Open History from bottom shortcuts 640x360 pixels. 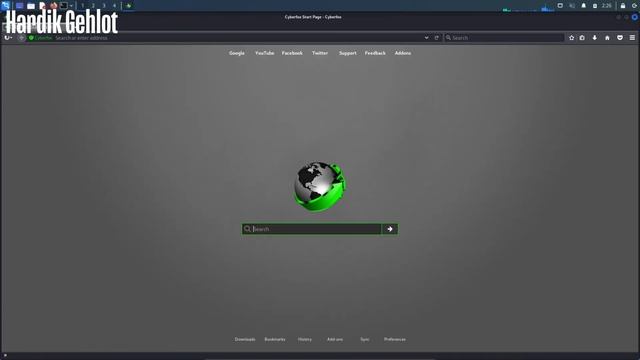coord(305,339)
